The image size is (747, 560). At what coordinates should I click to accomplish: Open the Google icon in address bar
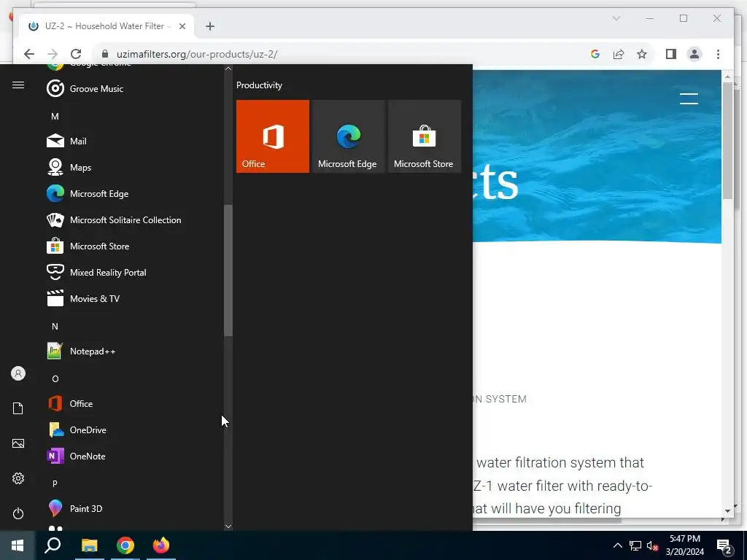pyautogui.click(x=595, y=54)
